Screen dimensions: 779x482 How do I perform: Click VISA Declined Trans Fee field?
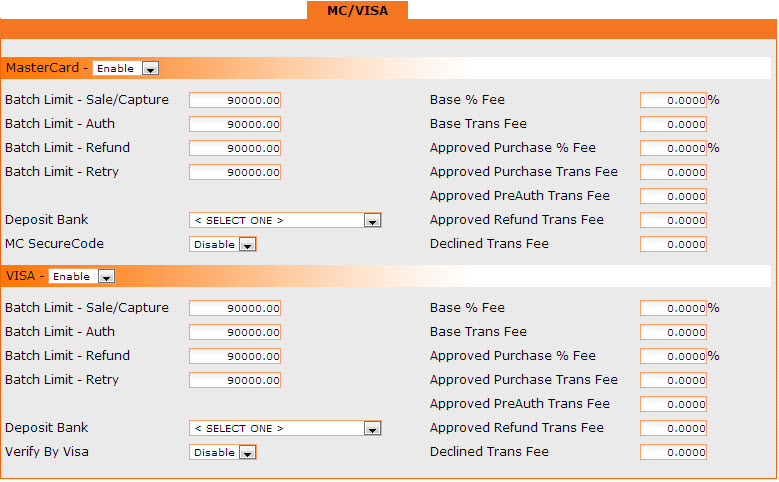click(x=673, y=452)
